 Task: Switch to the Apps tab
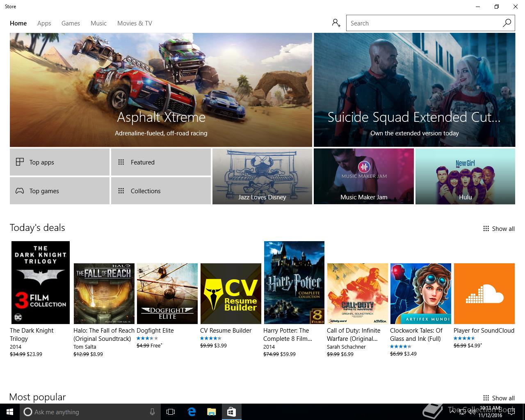44,23
